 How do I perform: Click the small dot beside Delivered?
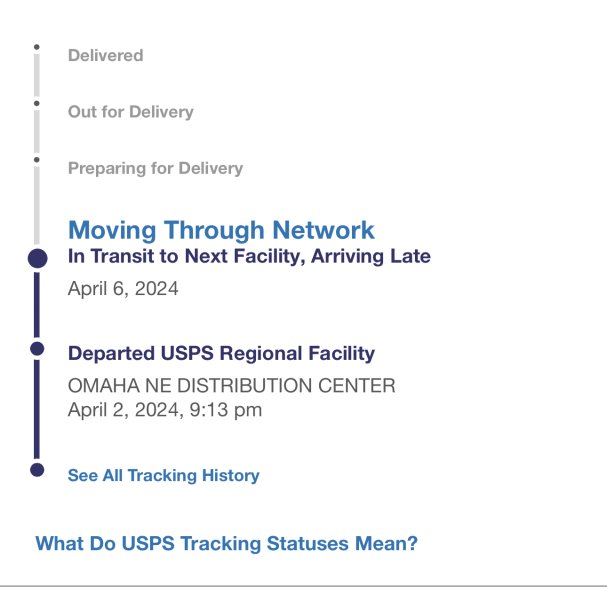coord(37,47)
